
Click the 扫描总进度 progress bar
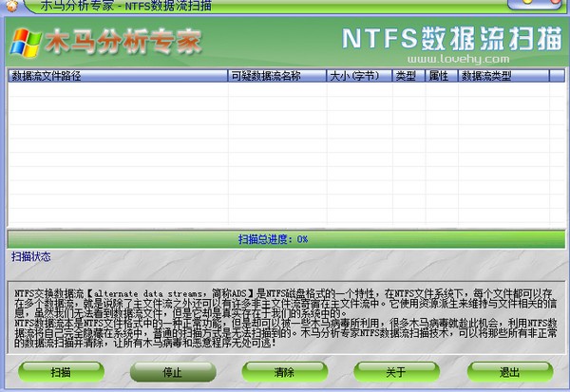286,239
